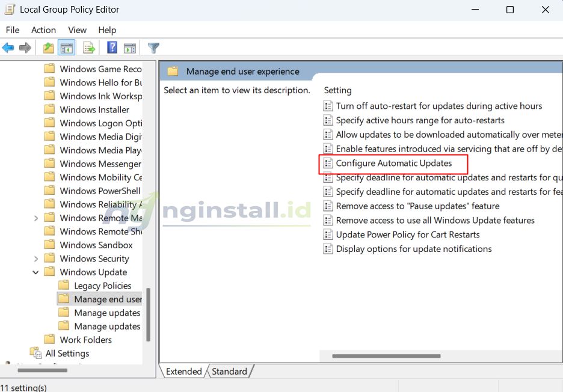Collapse the Windows Update tree node
Viewport: 563px width, 392px height.
pyautogui.click(x=35, y=272)
